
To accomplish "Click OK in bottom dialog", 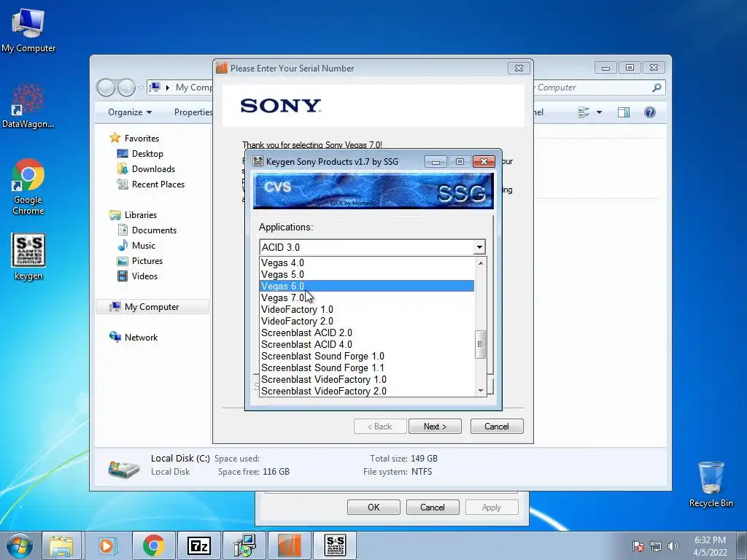I will coord(373,507).
